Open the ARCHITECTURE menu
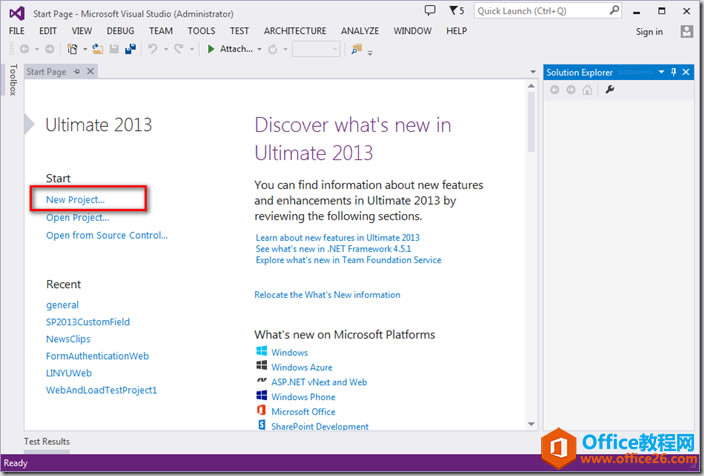Viewport: 704px width, 476px height. (295, 31)
